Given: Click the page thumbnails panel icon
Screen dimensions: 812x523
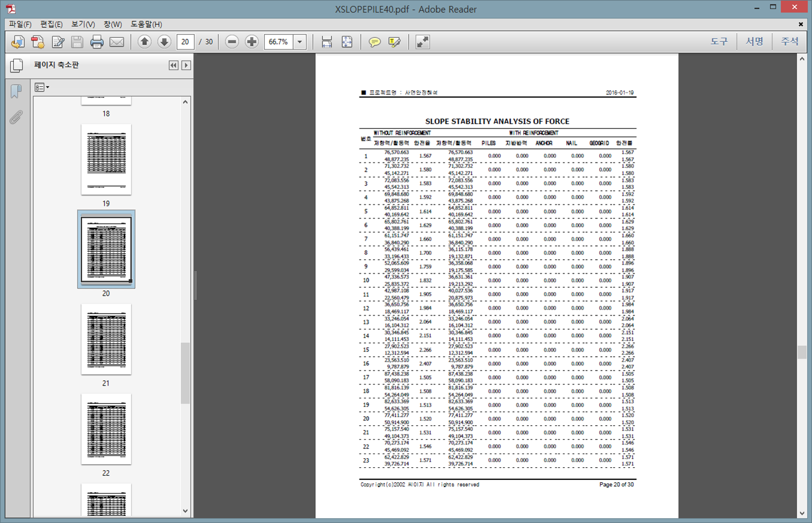Looking at the screenshot, I should point(16,65).
